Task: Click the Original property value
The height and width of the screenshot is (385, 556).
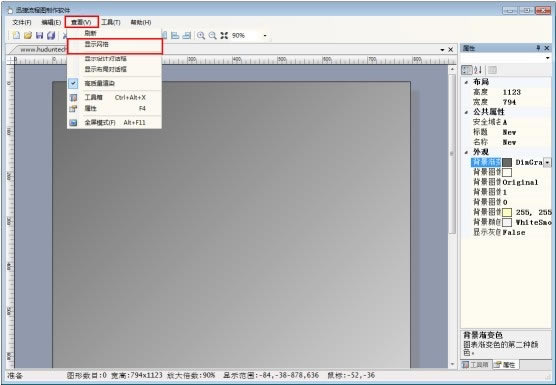Action: (x=520, y=183)
